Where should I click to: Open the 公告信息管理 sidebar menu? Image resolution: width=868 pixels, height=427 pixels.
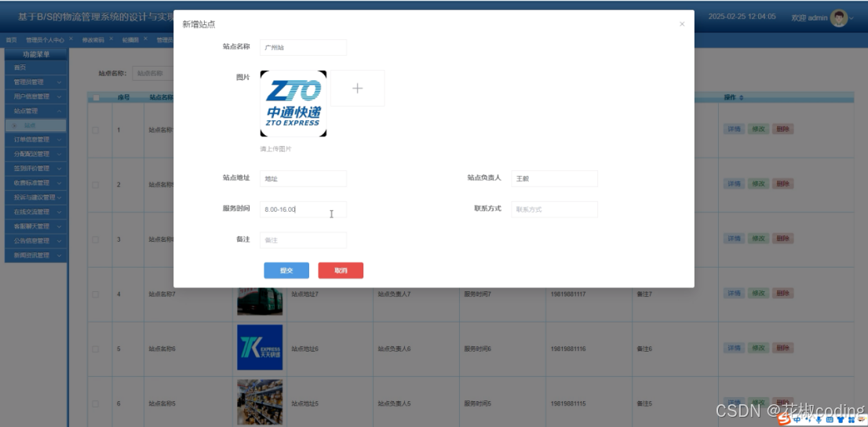click(36, 241)
